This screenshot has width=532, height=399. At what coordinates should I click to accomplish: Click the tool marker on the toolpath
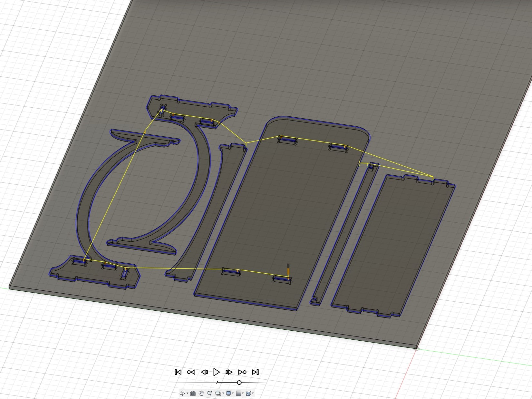[288, 269]
